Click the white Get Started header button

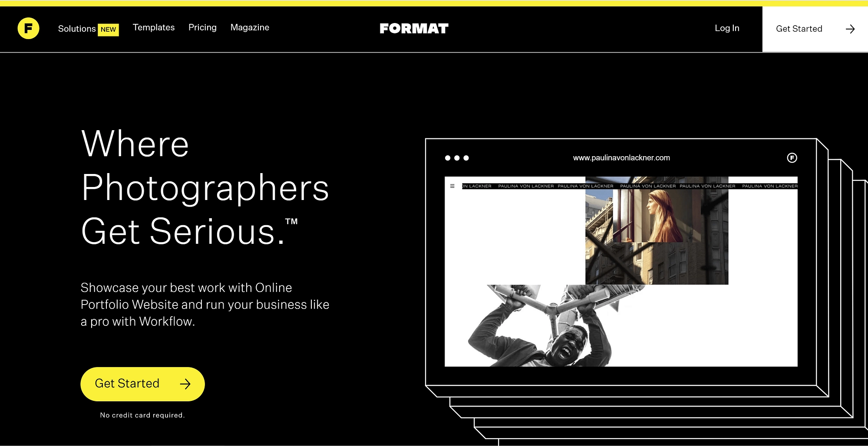tap(815, 29)
